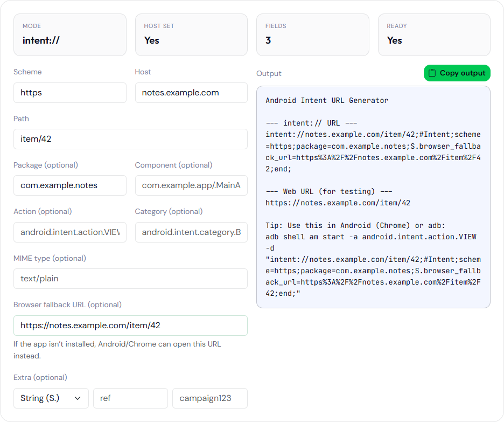
Task: Click the 'Host' label
Action: (143, 72)
